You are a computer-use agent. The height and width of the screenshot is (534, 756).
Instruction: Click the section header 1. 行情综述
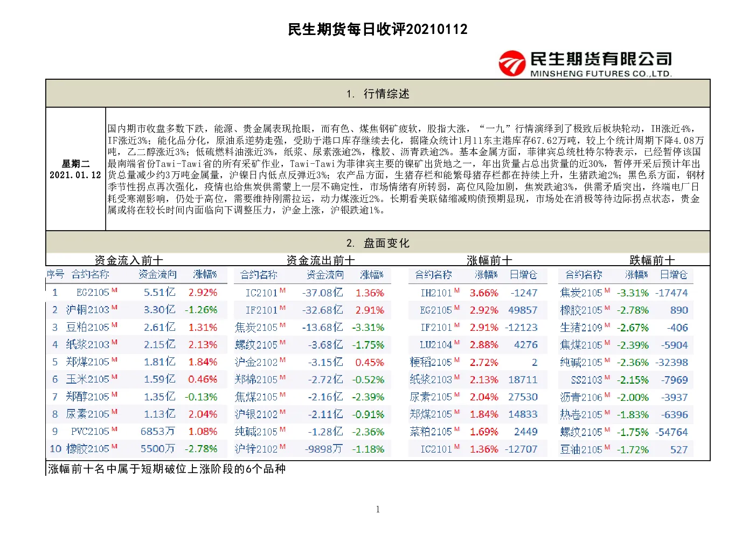click(x=378, y=94)
